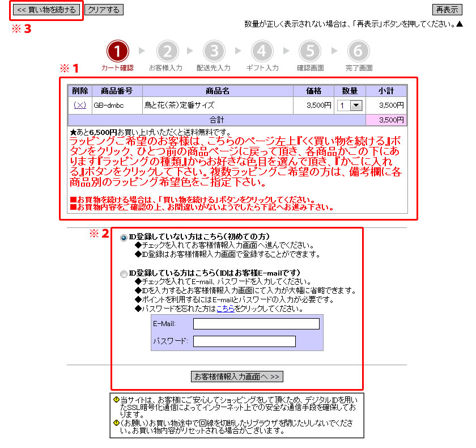Open the 数量 quantity dropdown
This screenshot has width=476, height=448.
[349, 105]
